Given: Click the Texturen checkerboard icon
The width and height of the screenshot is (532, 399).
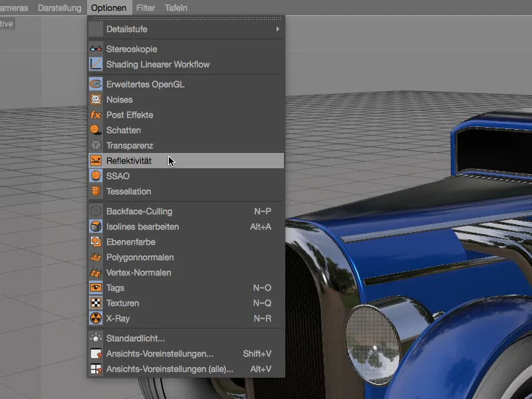Looking at the screenshot, I should (96, 303).
